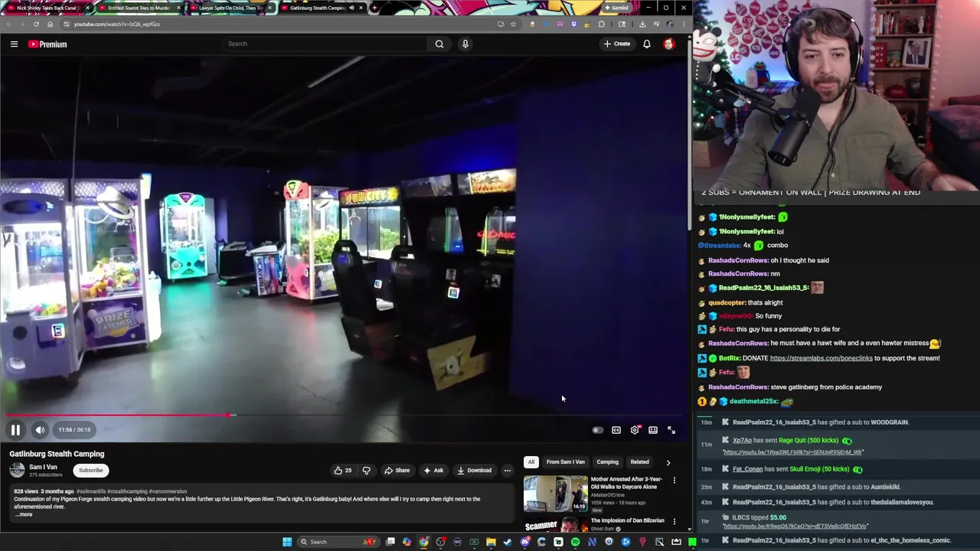Switch player to theater mode
The height and width of the screenshot is (551, 980).
(x=653, y=430)
